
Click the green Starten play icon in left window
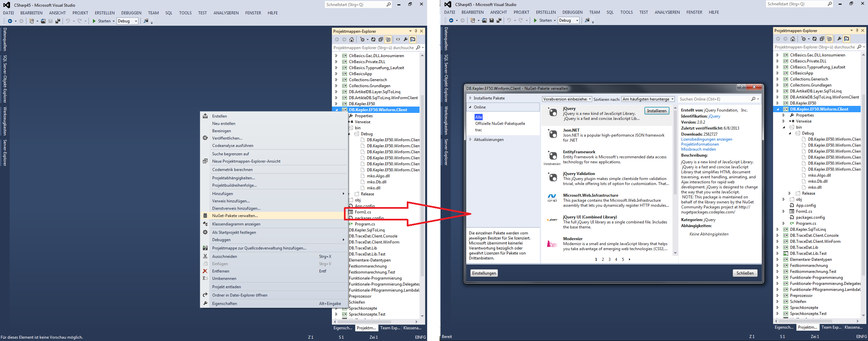coord(94,21)
